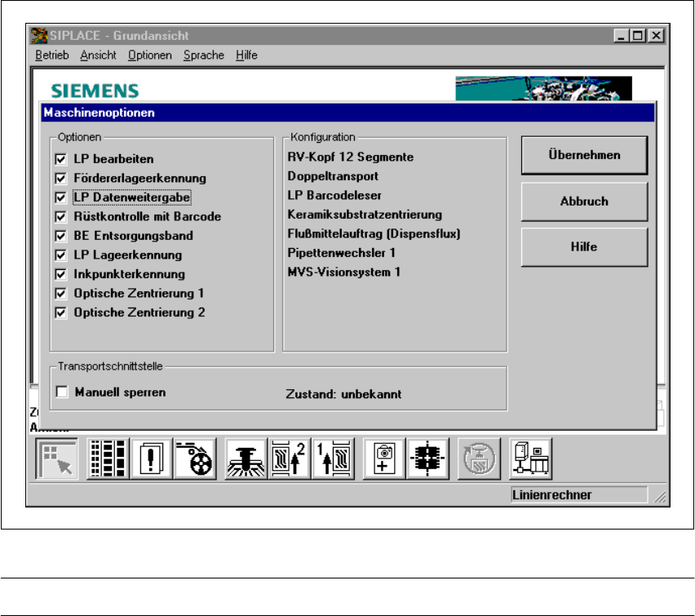
Task: Select Keramiksubstratzentrierung entry
Action: pyautogui.click(x=365, y=215)
